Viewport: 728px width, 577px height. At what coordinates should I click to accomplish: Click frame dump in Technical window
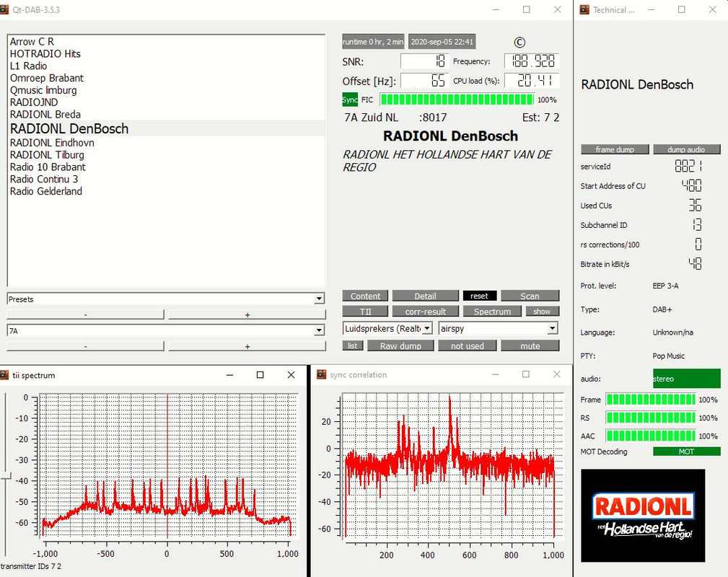(x=615, y=149)
